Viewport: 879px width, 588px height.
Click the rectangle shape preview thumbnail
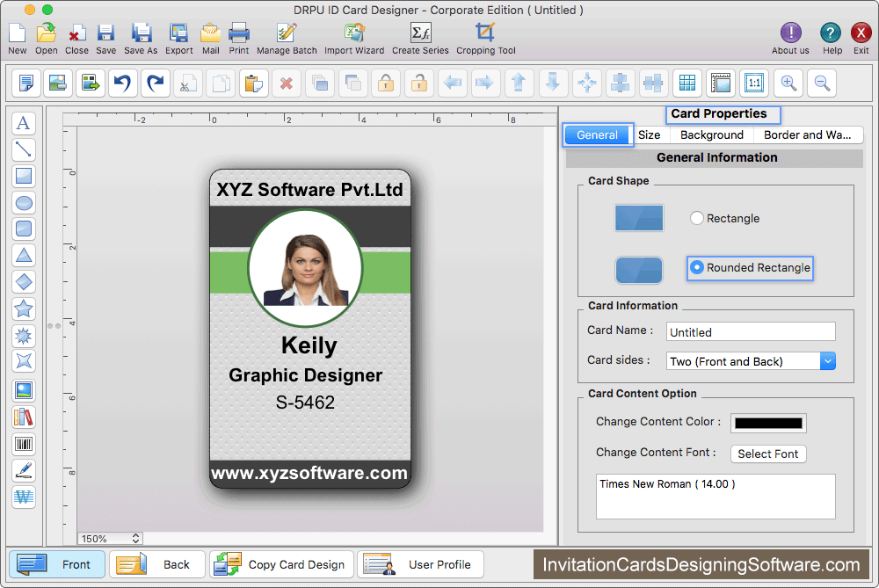[x=639, y=218]
